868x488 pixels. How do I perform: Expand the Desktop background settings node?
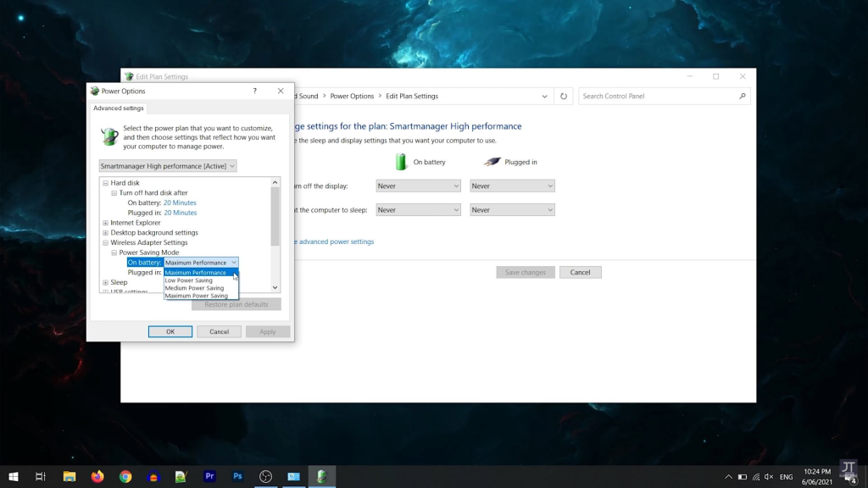[105, 233]
